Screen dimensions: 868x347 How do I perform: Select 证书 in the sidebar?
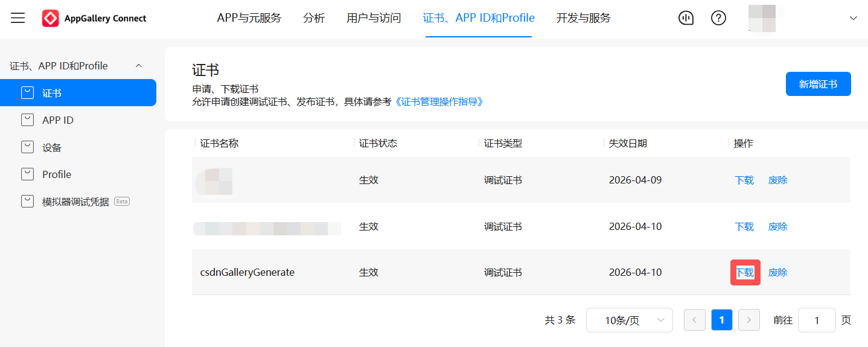point(78,93)
